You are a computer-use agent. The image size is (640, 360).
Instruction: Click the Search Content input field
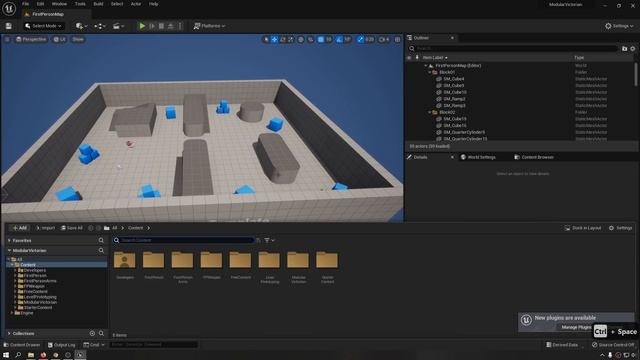[183, 240]
